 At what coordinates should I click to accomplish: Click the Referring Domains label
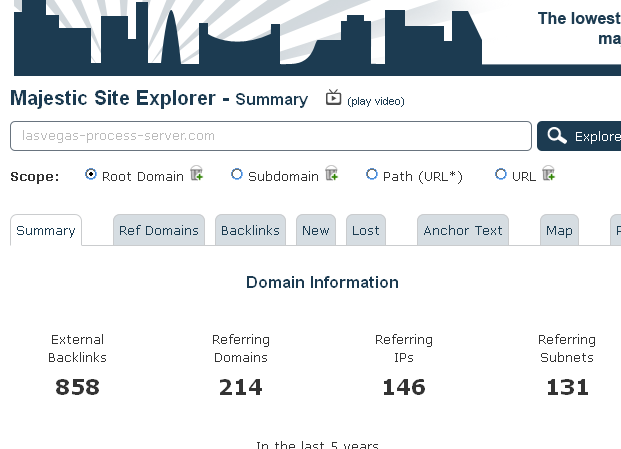241,348
